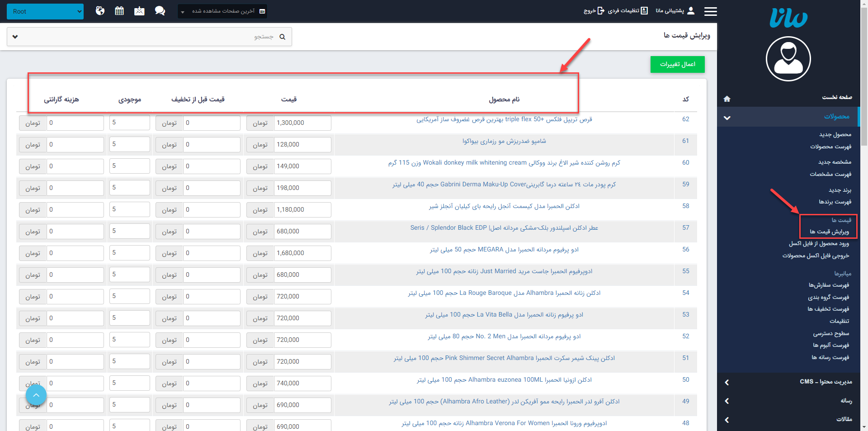This screenshot has height=431, width=868.
Task: Open the Root dropdown
Action: coord(45,11)
